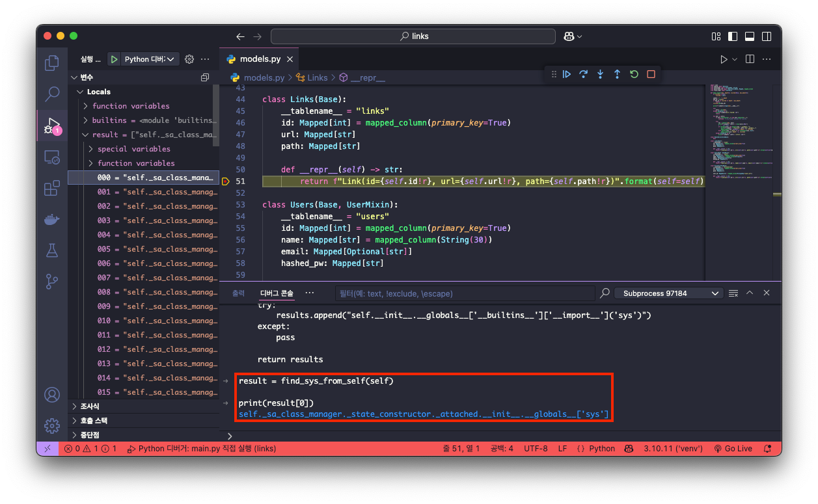Screen dimensions: 818x504
Task: Click the debug toolbar drag handle
Action: pos(554,74)
